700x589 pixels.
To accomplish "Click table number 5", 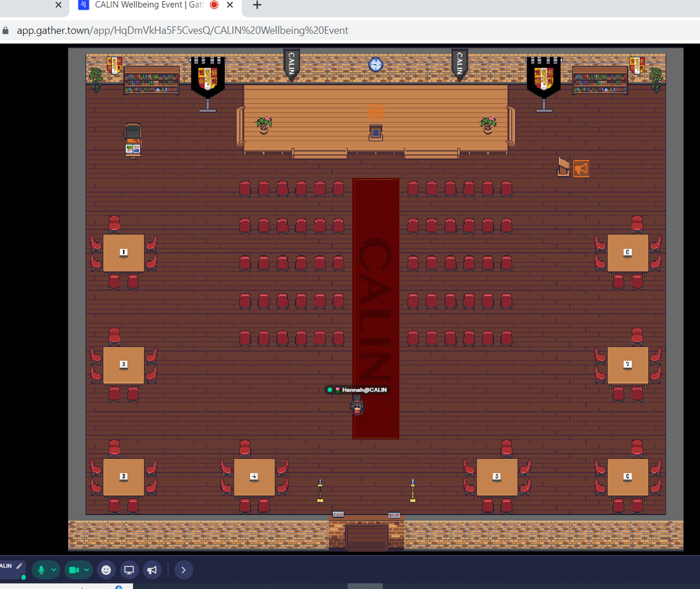I will pyautogui.click(x=497, y=476).
